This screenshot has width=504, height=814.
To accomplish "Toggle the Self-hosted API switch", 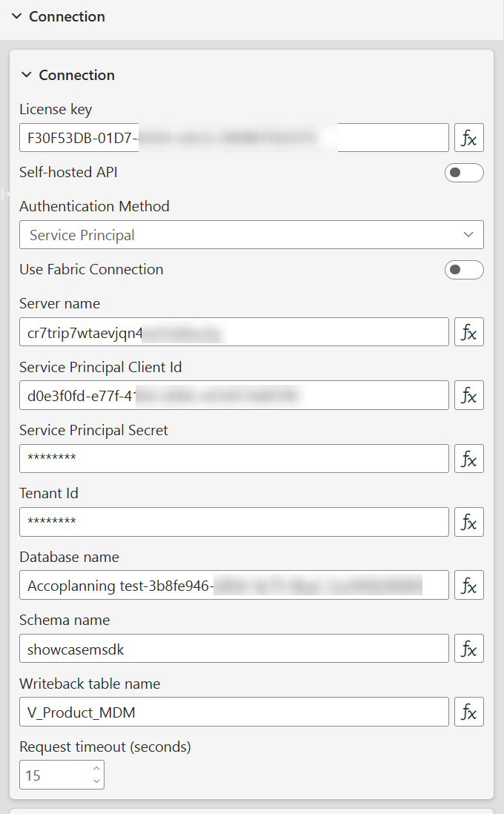I will click(x=464, y=173).
